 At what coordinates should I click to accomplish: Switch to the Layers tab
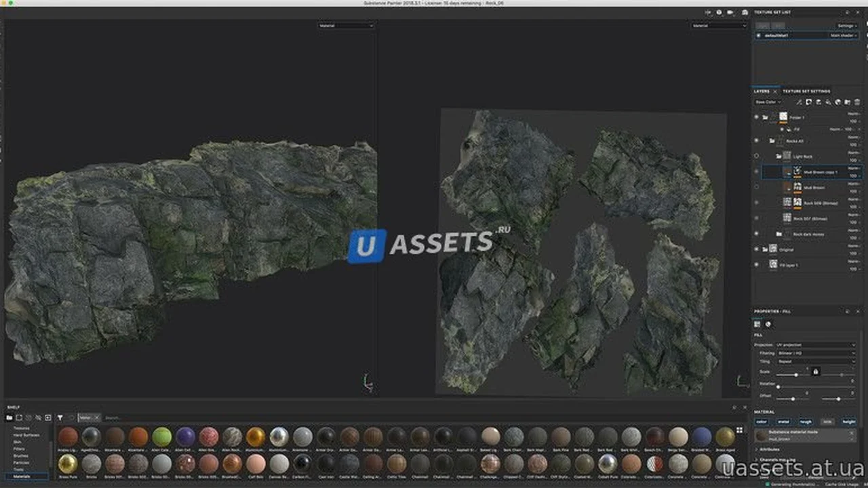(762, 91)
